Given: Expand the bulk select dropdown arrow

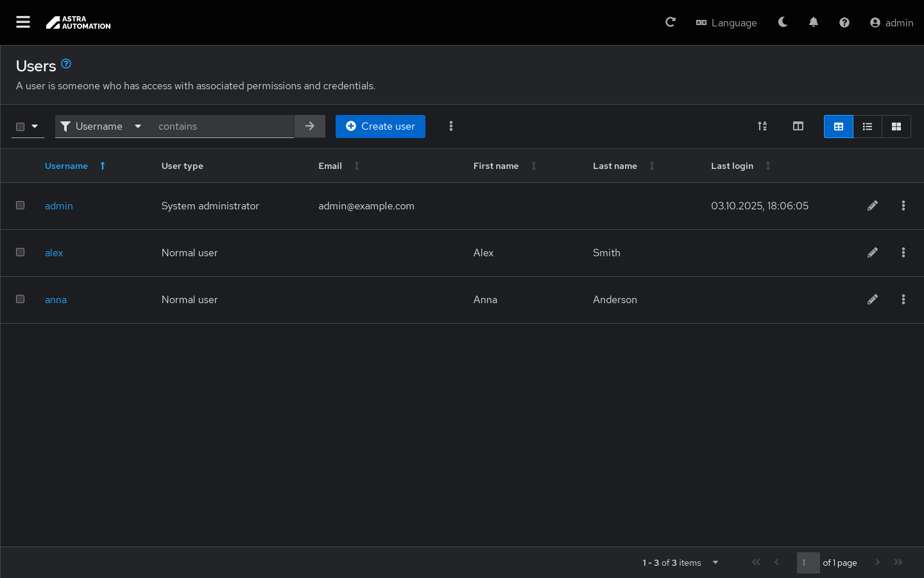Looking at the screenshot, I should (x=35, y=127).
